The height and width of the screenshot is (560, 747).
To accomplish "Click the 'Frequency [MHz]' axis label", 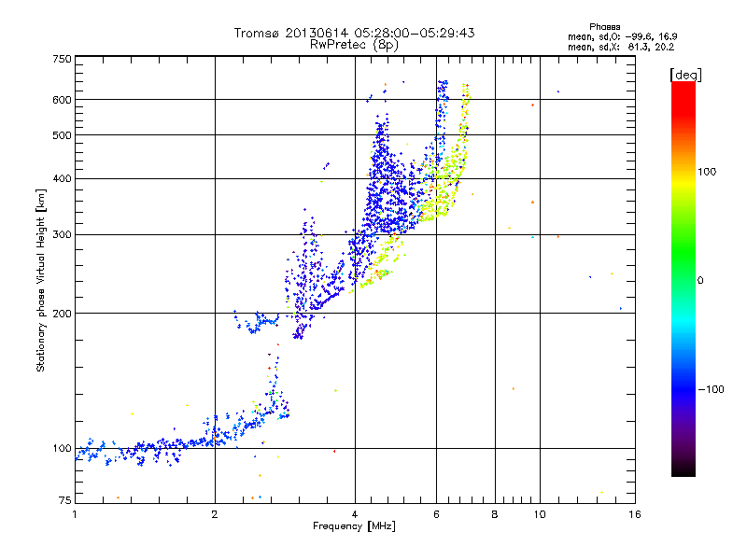I will [354, 526].
